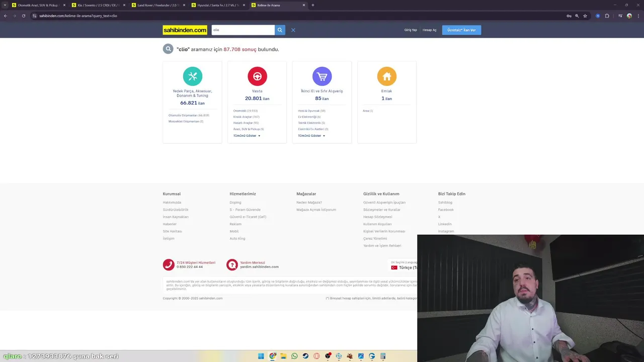Open the Site Haritası footer link
This screenshot has width=644, height=362.
(x=172, y=231)
